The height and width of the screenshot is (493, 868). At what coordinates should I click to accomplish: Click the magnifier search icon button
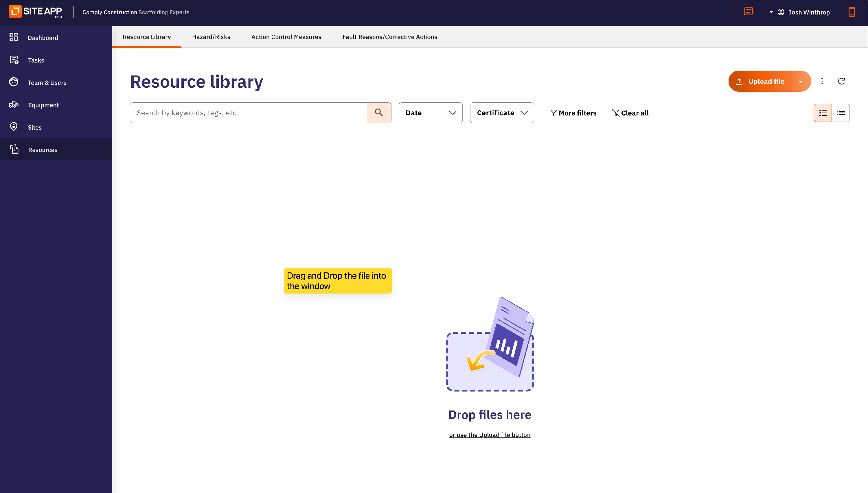(379, 113)
